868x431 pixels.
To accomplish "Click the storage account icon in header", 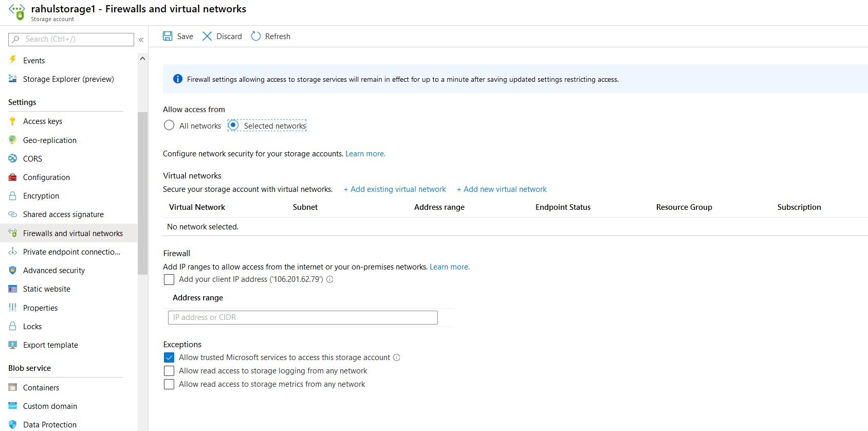I will pos(17,12).
